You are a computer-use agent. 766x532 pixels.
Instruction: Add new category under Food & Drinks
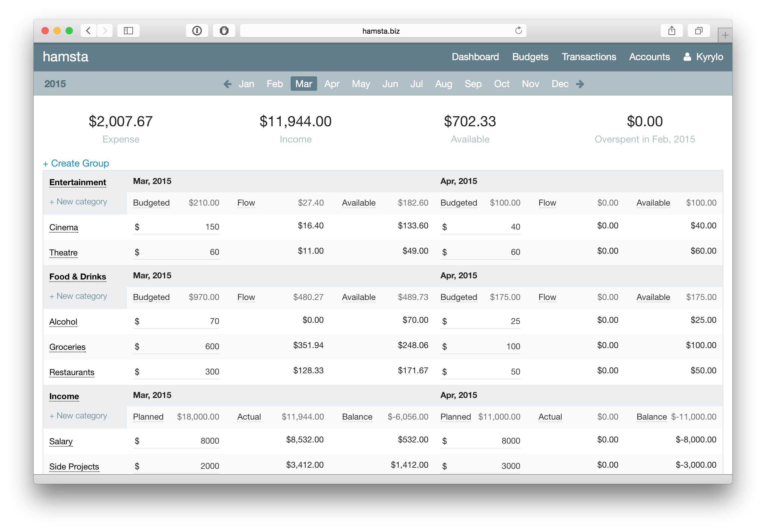tap(79, 296)
